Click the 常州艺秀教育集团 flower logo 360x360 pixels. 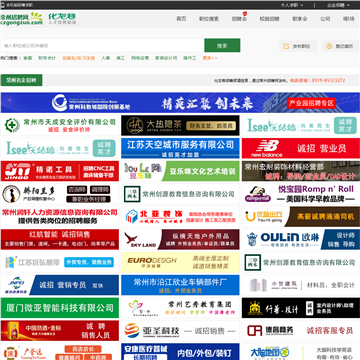pos(137,307)
